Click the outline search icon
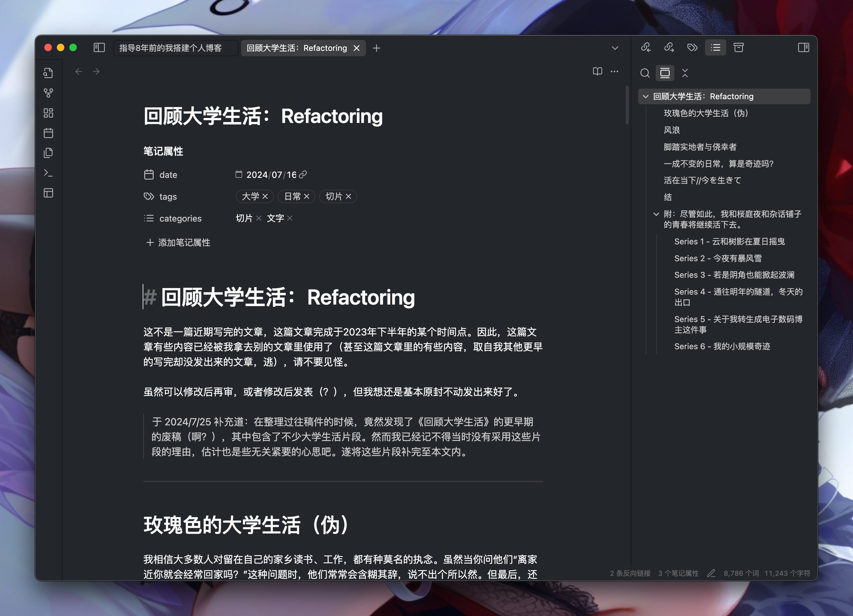This screenshot has height=616, width=853. point(645,73)
